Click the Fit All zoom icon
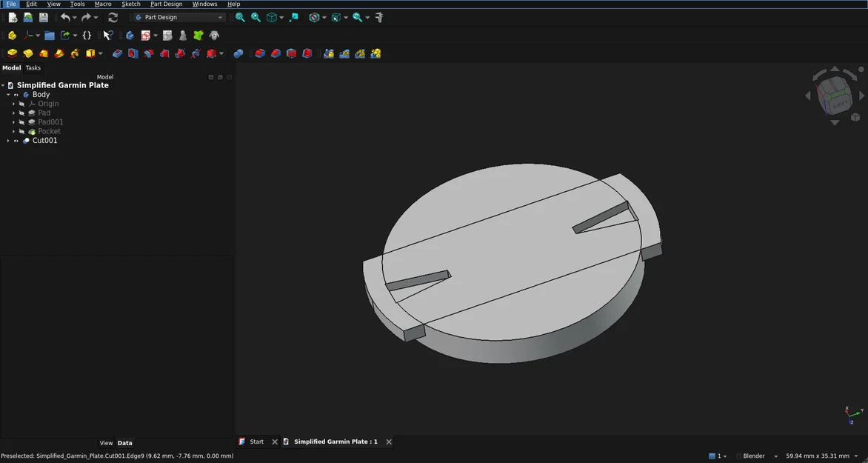This screenshot has height=463, width=868. (240, 17)
